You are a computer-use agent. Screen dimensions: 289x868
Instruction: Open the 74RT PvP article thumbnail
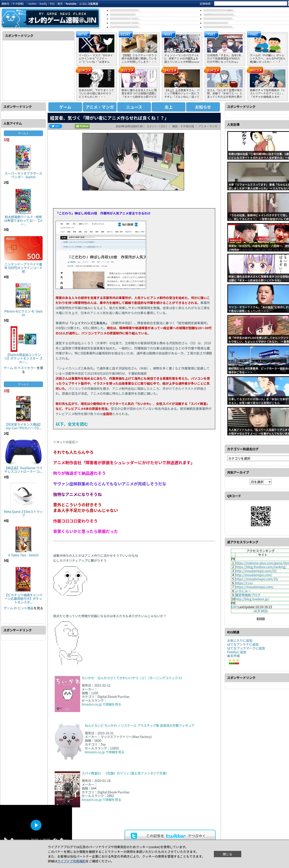(x=267, y=44)
